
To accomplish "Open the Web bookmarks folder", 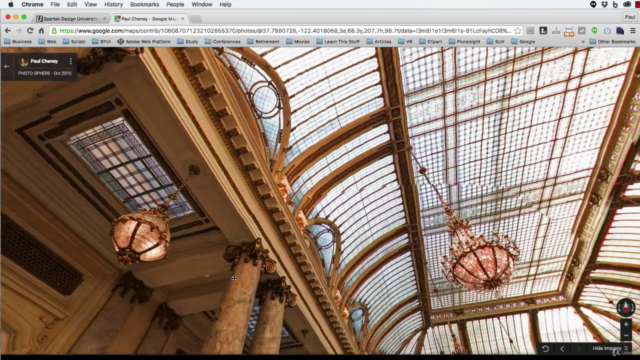I will pos(47,42).
